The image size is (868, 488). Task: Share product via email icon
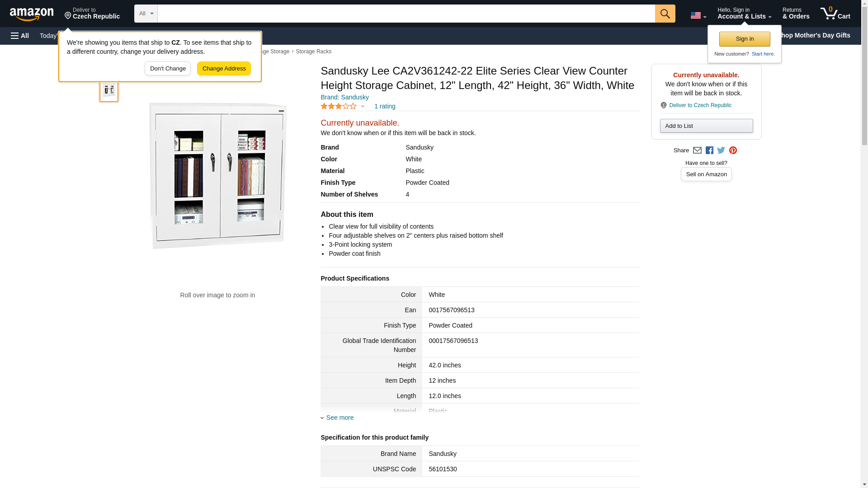click(697, 150)
